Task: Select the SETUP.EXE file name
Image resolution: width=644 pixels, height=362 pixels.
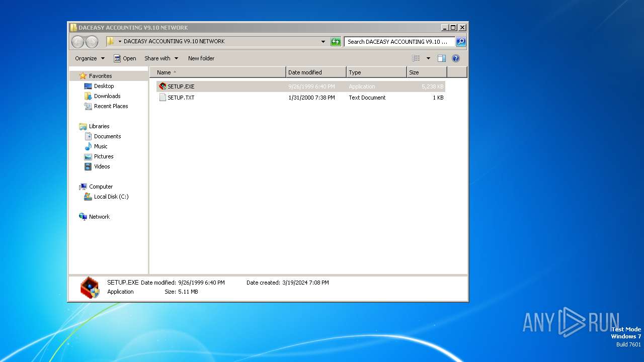Action: [181, 86]
